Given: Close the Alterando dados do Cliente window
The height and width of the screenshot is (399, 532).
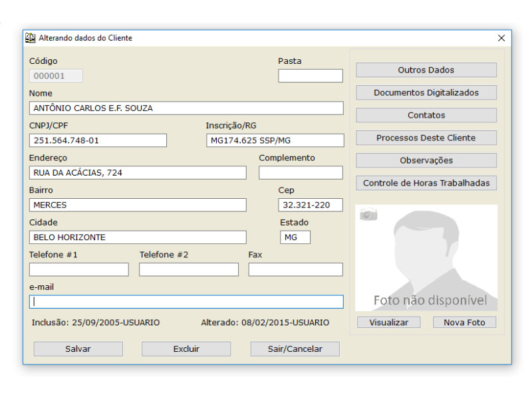Looking at the screenshot, I should [501, 39].
